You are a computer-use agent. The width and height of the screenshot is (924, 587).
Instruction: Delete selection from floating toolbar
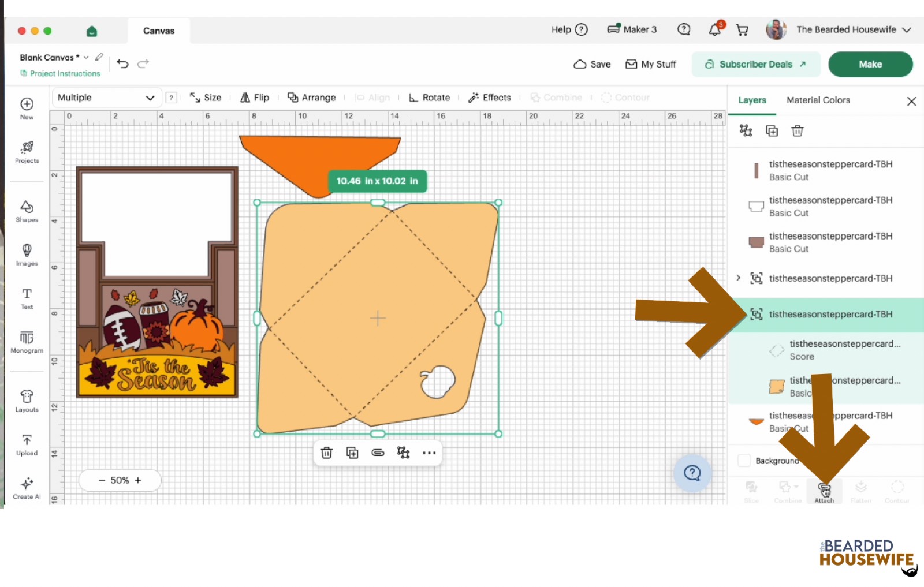[327, 453]
